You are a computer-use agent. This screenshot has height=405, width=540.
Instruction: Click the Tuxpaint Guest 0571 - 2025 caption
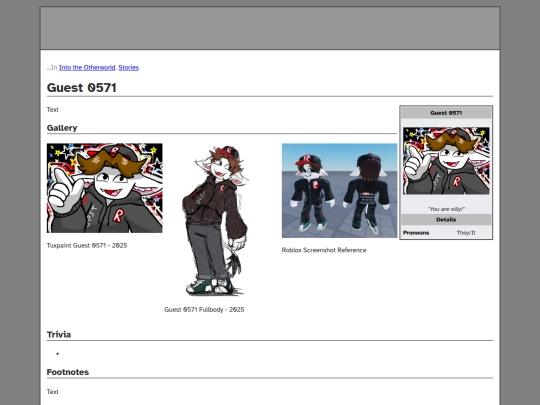pyautogui.click(x=87, y=246)
